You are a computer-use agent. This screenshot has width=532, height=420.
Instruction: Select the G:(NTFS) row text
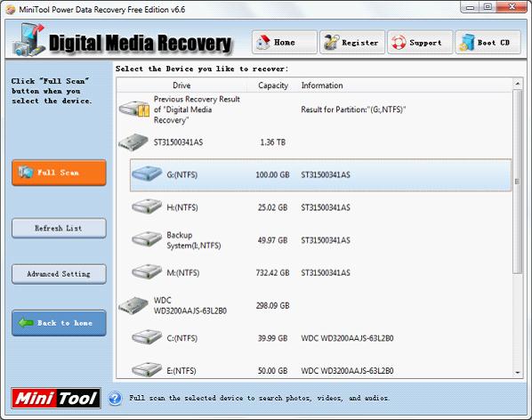(182, 175)
